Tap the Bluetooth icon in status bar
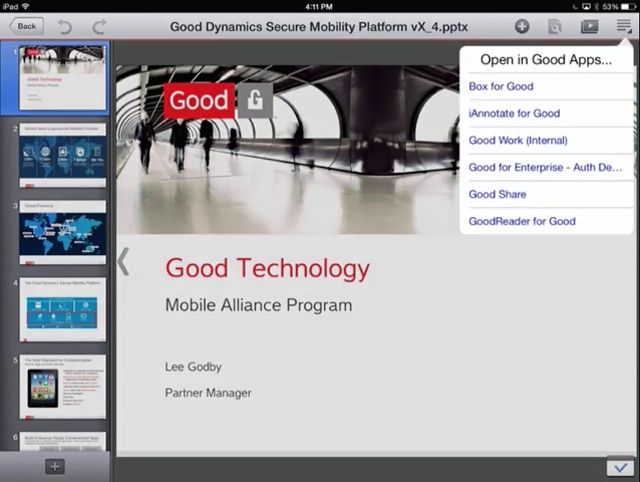 click(596, 7)
